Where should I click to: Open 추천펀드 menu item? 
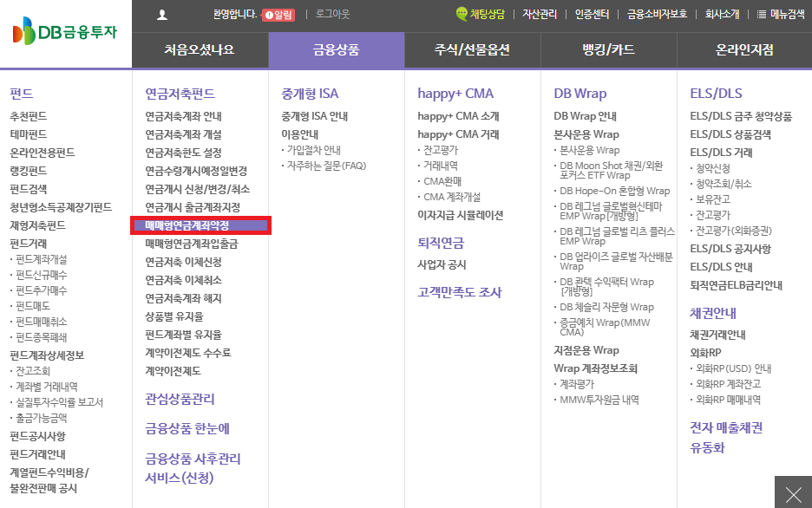[x=29, y=116]
